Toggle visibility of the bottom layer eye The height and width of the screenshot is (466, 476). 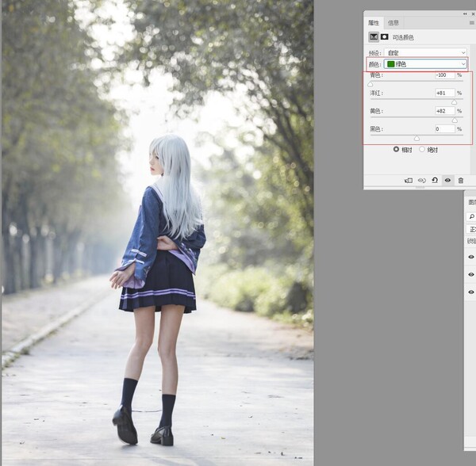[470, 292]
